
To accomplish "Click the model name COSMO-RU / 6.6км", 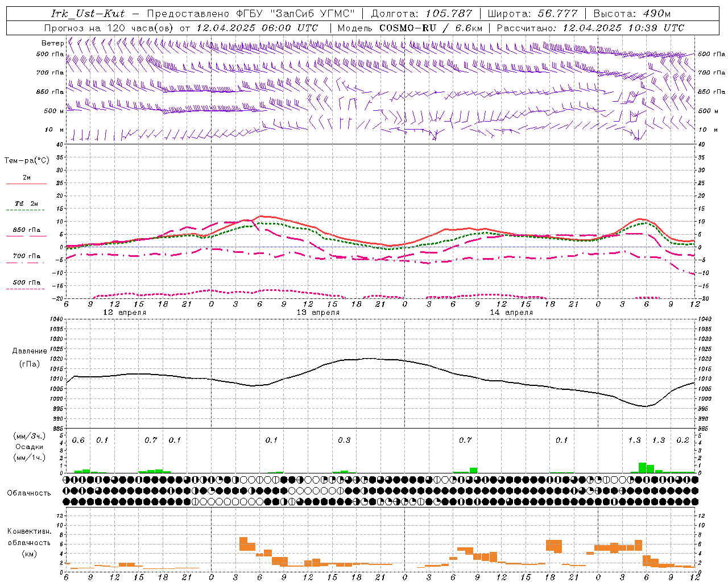I will click(431, 27).
